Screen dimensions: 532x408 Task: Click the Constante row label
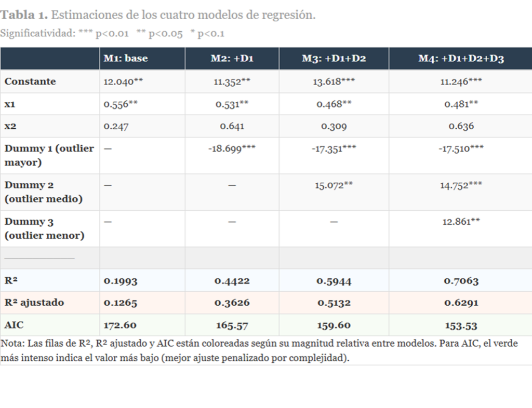tap(30, 81)
